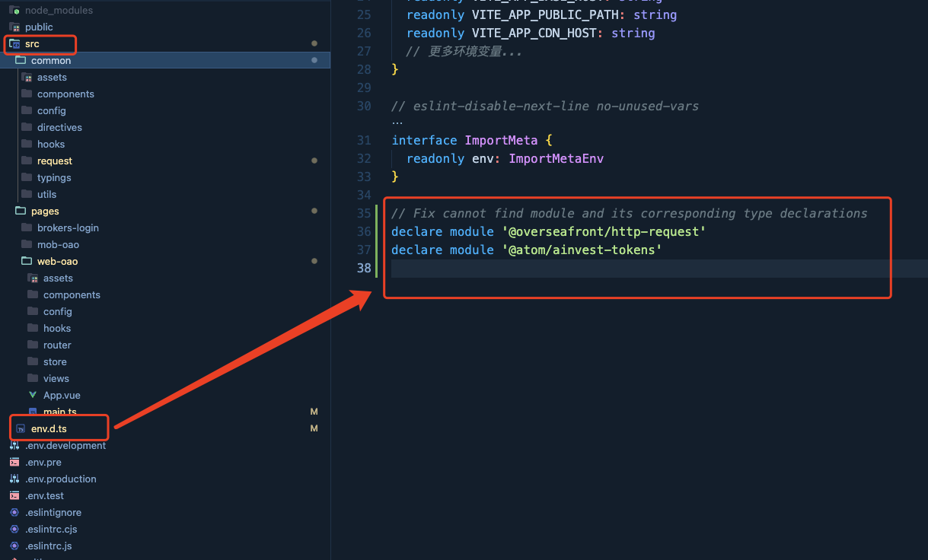This screenshot has height=560, width=928.
Task: Click line number 31 in gutter
Action: tap(364, 140)
